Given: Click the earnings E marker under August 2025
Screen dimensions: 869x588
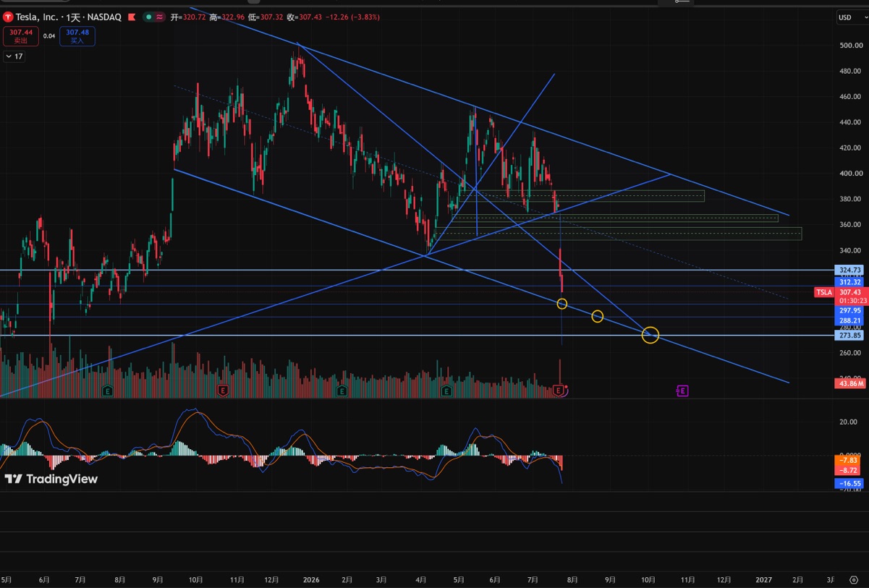Looking at the screenshot, I should click(107, 391).
